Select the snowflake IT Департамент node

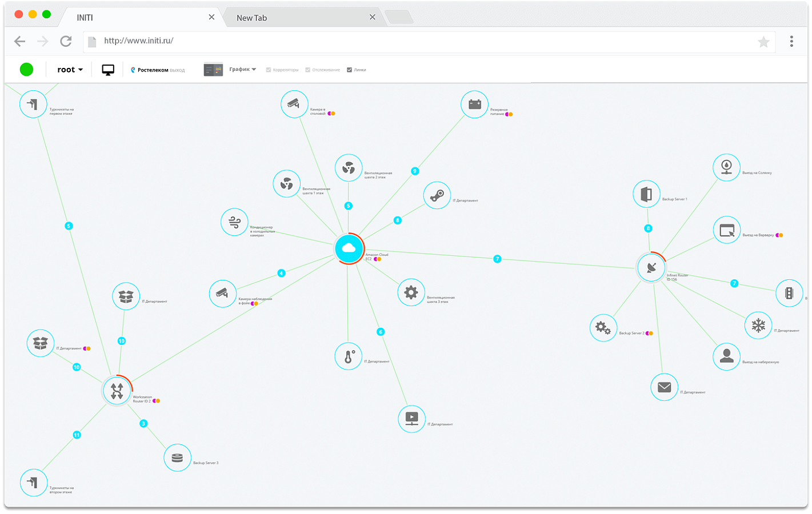758,326
